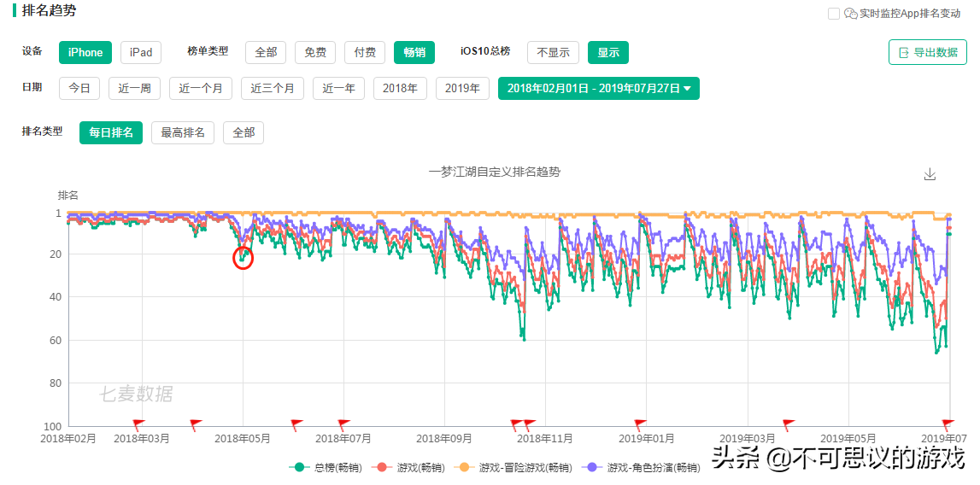Click 导出数据 export button

(927, 52)
